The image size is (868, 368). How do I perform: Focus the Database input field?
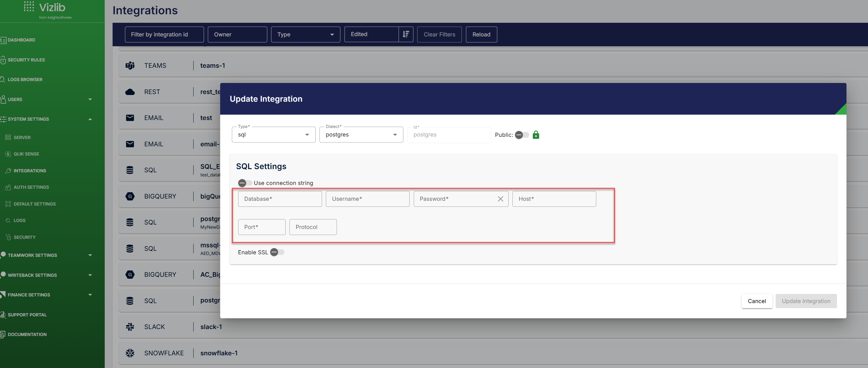pyautogui.click(x=280, y=199)
